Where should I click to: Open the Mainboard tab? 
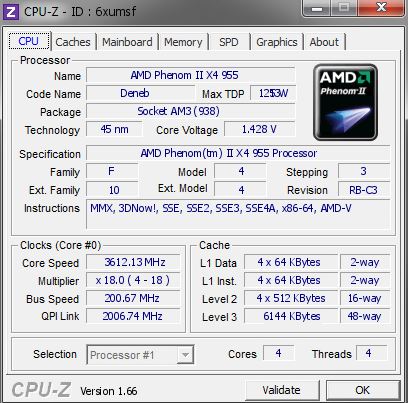click(x=127, y=42)
